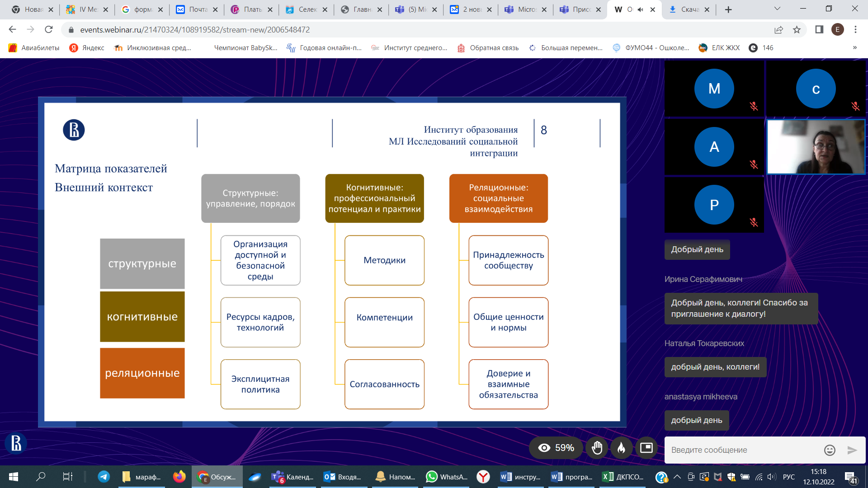Open emoji picker in chat
Viewport: 868px width, 488px height.
829,450
